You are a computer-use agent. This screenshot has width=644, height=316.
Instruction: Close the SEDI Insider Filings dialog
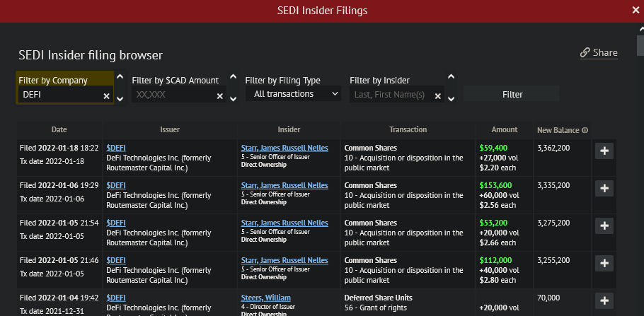pyautogui.click(x=635, y=10)
